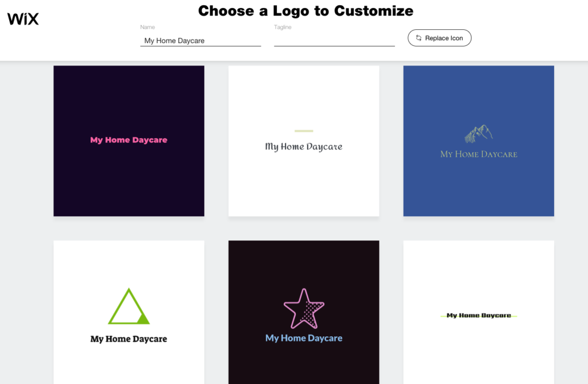Click the mountain icon in blue logo
This screenshot has height=384, width=588.
tap(478, 134)
